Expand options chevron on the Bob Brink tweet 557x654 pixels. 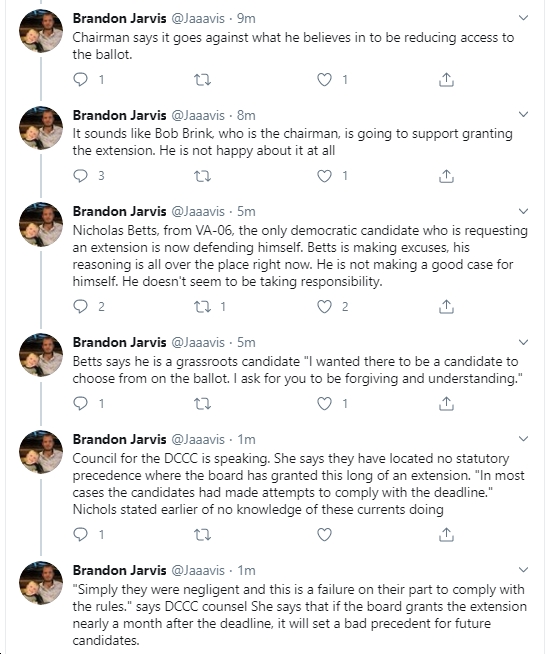(x=523, y=114)
